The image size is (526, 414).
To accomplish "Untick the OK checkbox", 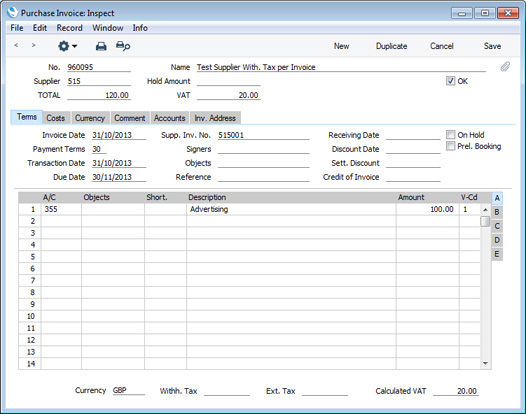I will pos(450,81).
